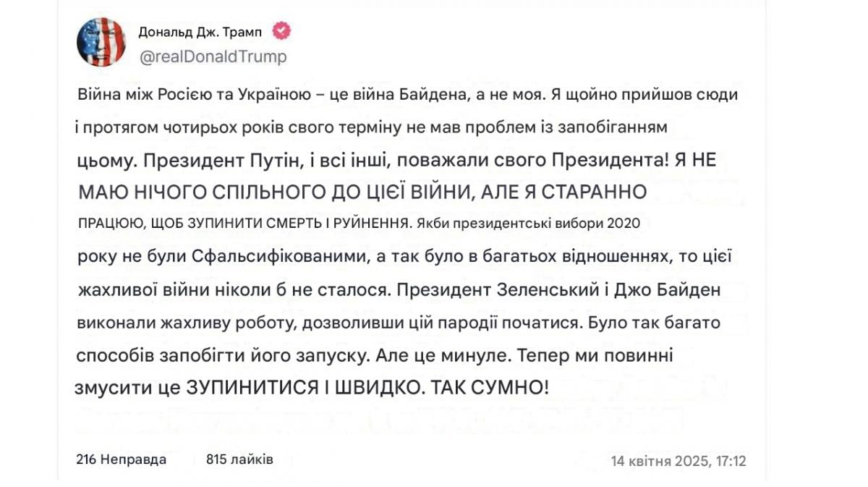
Task: Click the 216 Неправда counter
Action: click(x=121, y=460)
